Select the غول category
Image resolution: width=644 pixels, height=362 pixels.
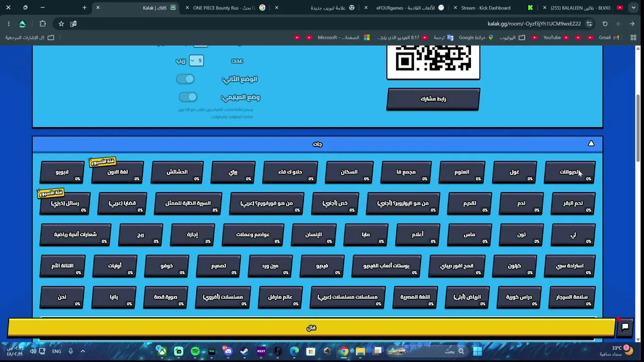[x=514, y=172]
